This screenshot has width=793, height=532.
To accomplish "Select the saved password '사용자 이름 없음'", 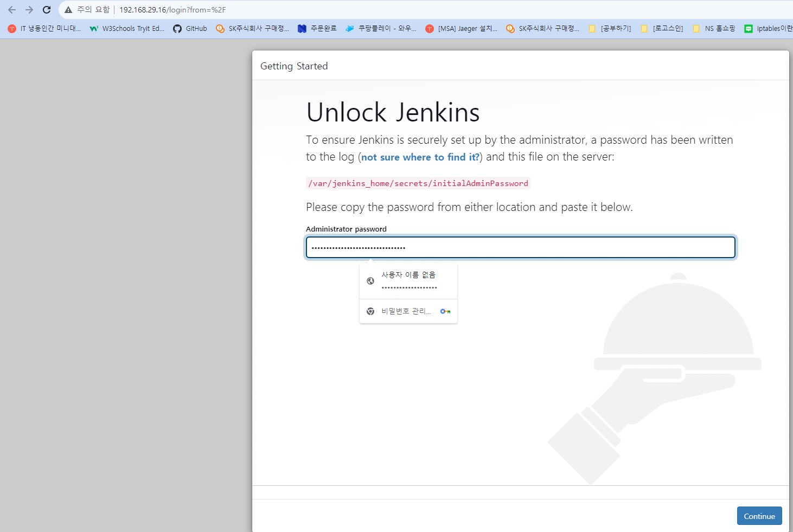I will point(408,281).
